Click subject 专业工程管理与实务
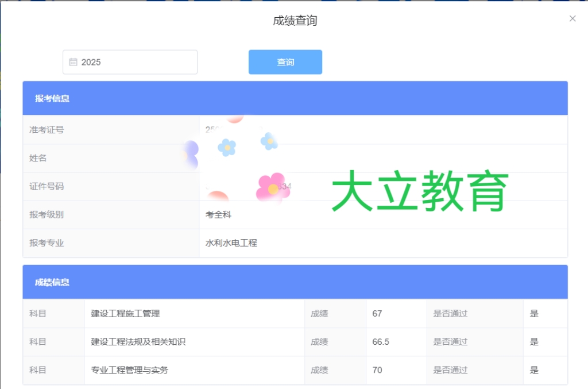588x389 pixels. point(129,370)
